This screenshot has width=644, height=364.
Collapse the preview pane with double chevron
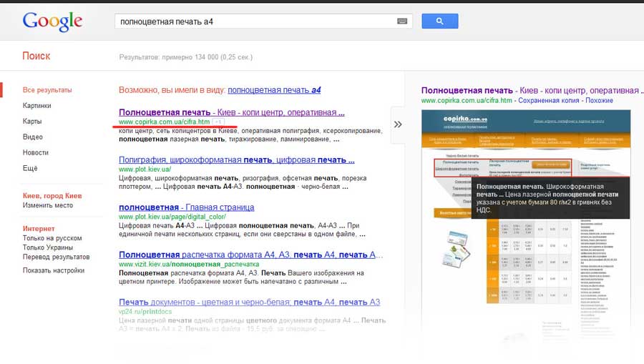(398, 124)
